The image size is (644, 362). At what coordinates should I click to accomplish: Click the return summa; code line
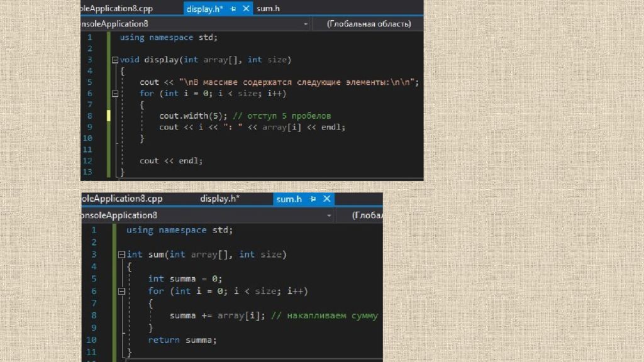click(182, 340)
